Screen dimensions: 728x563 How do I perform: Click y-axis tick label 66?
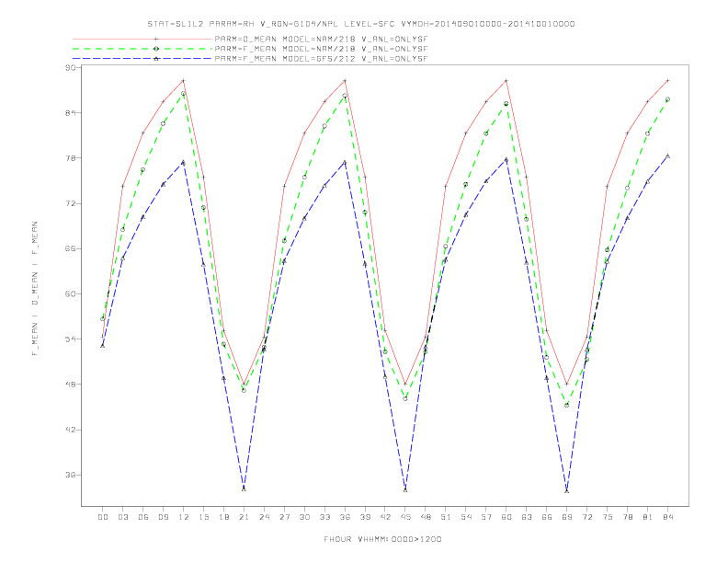coord(71,248)
